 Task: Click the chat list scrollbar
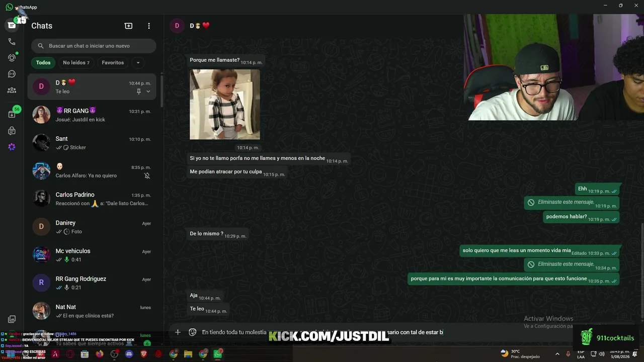click(162, 90)
